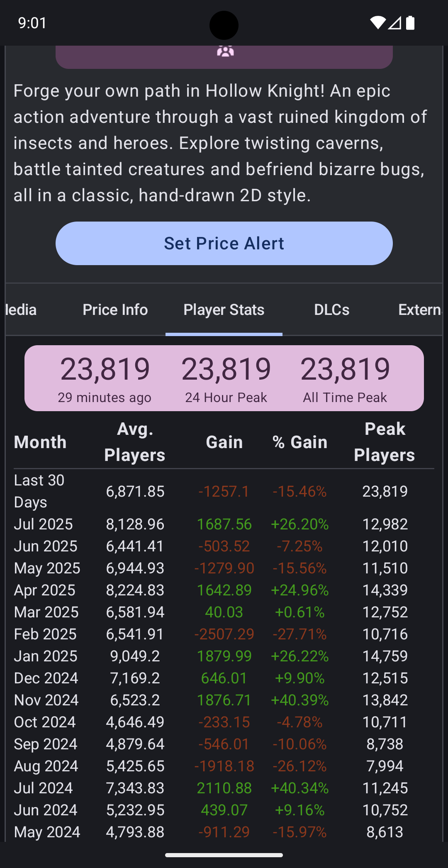This screenshot has width=448, height=868.
Task: Tap the Avg. Players column header
Action: tap(135, 442)
